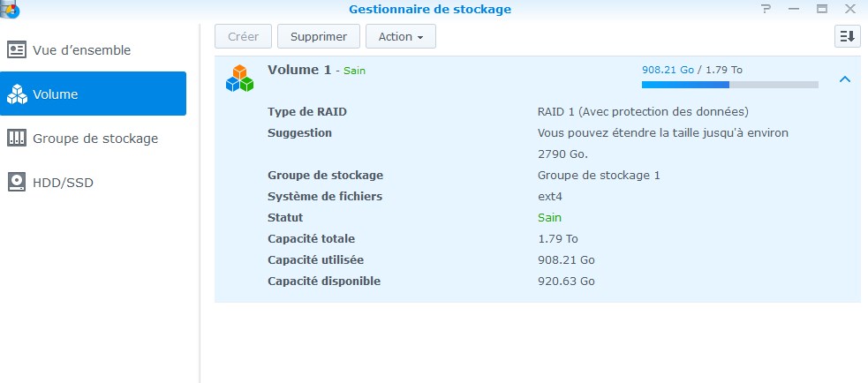This screenshot has height=383, width=868.
Task: Click the 'Système de fichiers' label
Action: click(324, 197)
